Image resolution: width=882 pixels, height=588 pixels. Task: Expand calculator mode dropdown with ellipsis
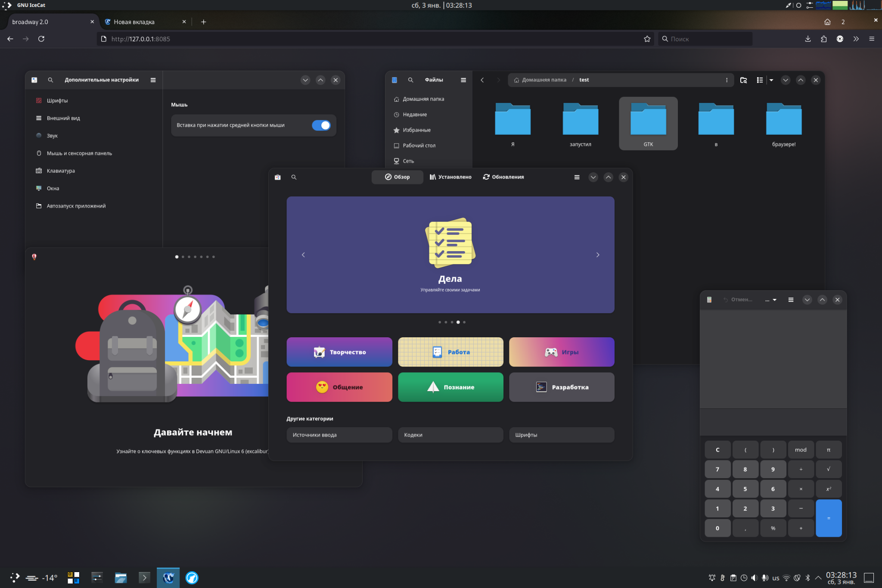click(770, 300)
